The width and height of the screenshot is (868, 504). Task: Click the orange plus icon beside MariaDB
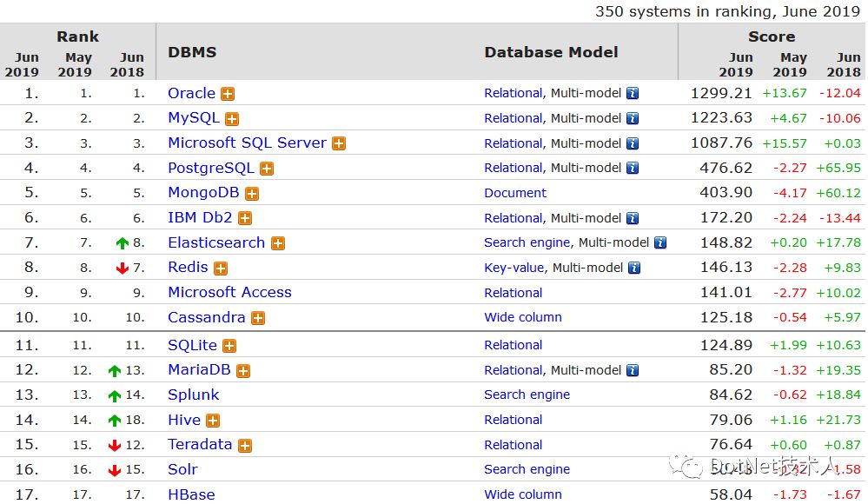click(x=243, y=370)
